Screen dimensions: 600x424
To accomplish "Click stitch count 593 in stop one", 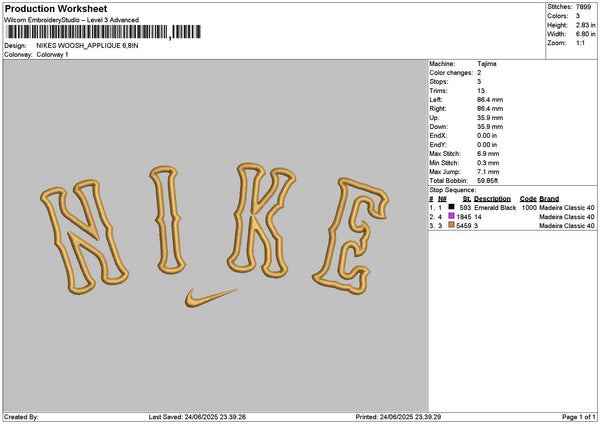I will pyautogui.click(x=465, y=208).
